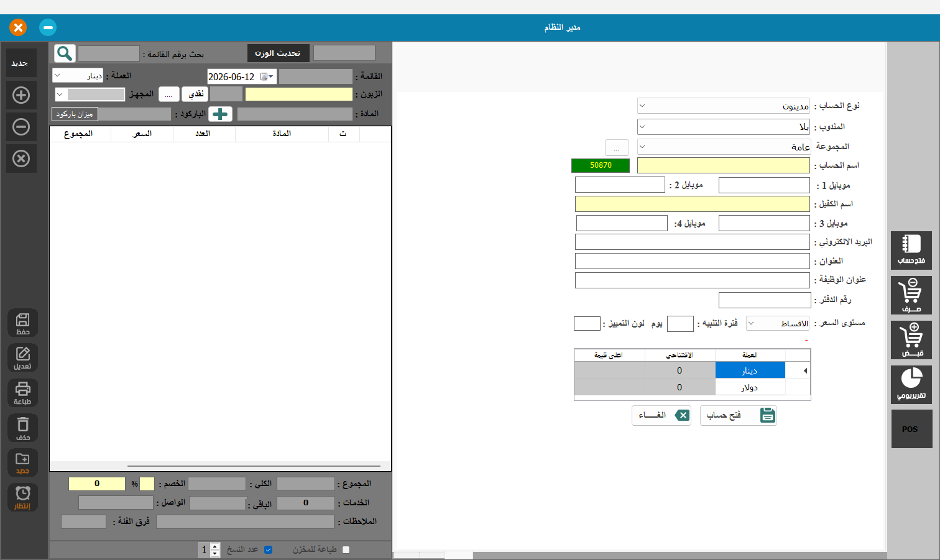The height and width of the screenshot is (560, 940).
Task: Expand the المندوب dropdown
Action: (724, 127)
